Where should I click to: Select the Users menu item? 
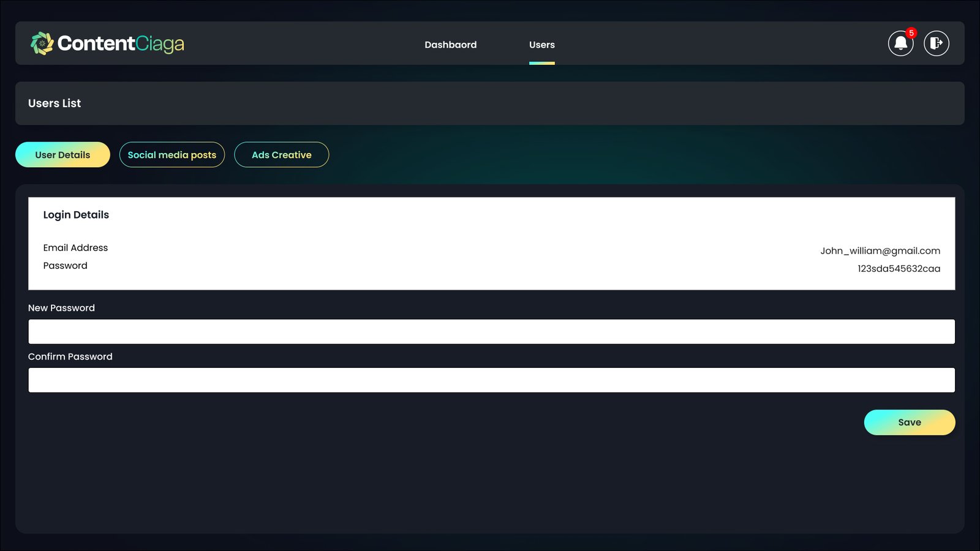pyautogui.click(x=542, y=45)
